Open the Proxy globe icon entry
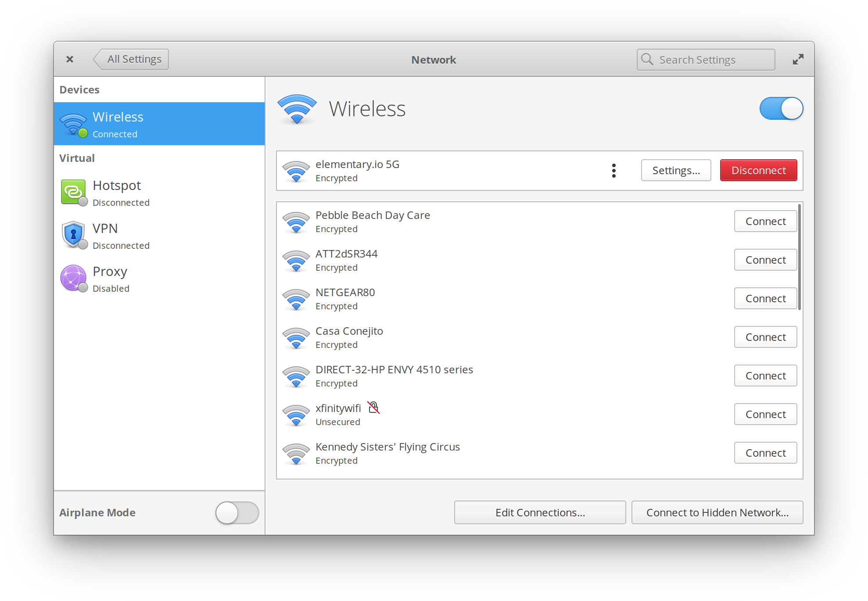This screenshot has width=868, height=601. (x=73, y=278)
